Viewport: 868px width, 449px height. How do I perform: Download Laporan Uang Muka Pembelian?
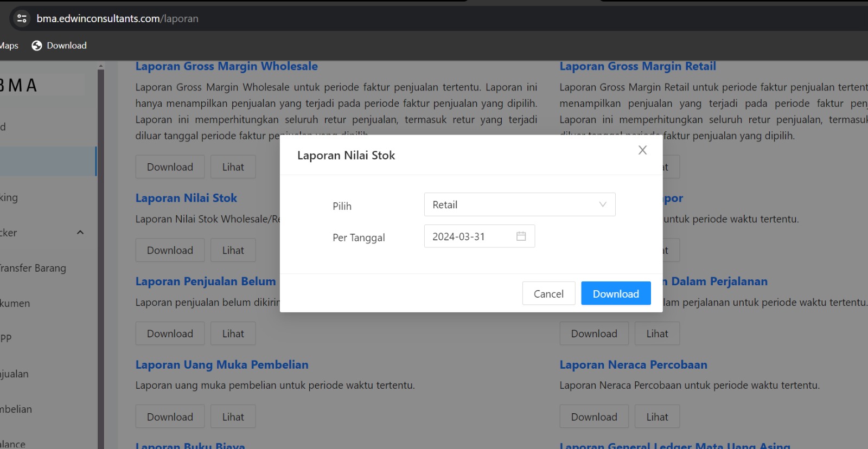[170, 417]
